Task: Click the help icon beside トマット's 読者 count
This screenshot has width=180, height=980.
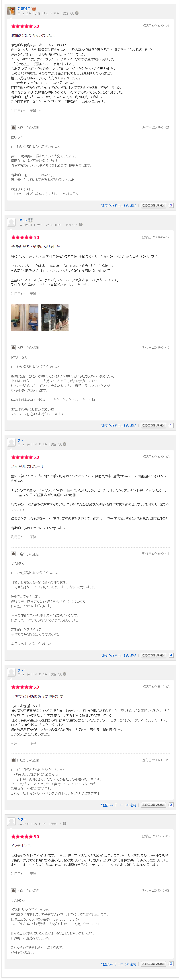Action: tap(81, 225)
